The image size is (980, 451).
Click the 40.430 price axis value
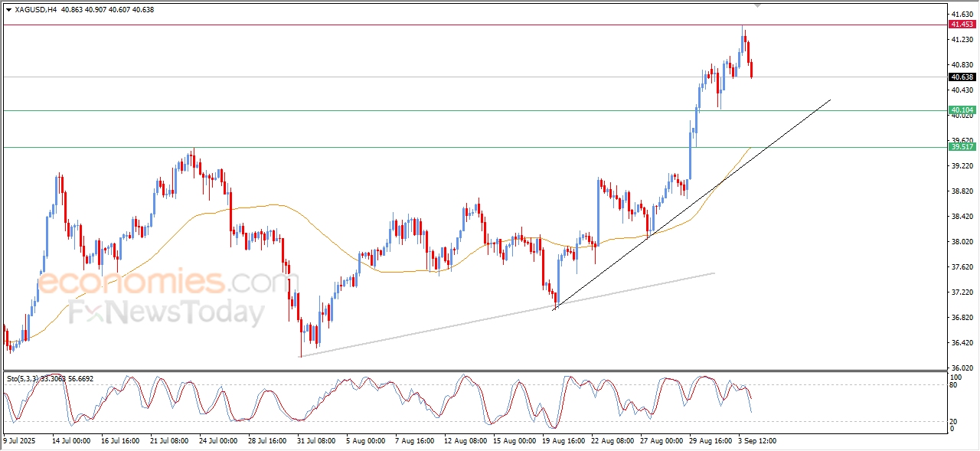tap(962, 90)
